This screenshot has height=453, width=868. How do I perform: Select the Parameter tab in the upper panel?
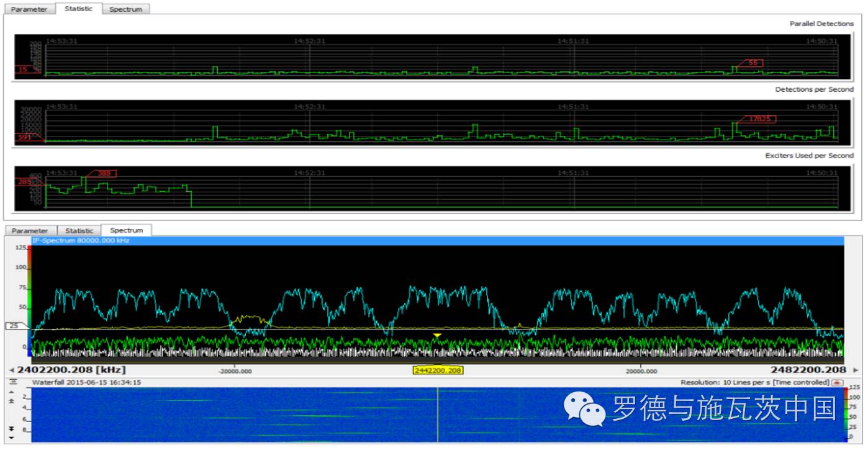pos(29,9)
